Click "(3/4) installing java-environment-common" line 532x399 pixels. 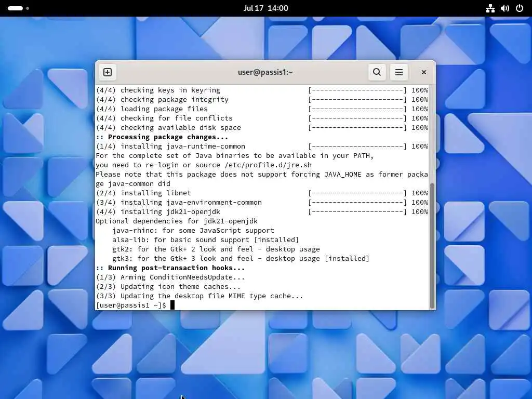pyautogui.click(x=262, y=203)
